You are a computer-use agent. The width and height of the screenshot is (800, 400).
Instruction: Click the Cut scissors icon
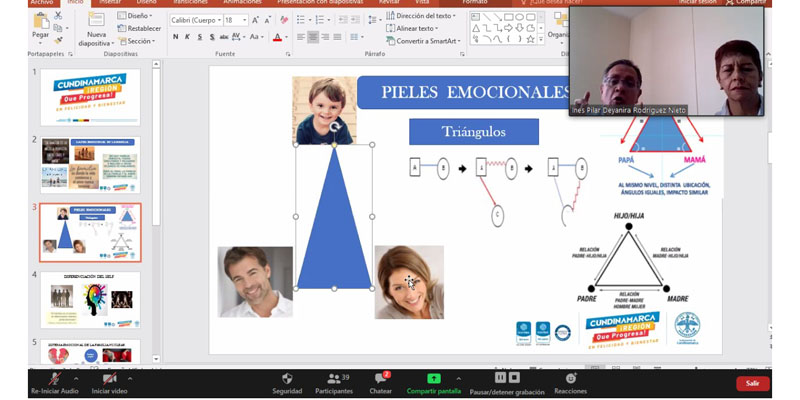pyautogui.click(x=58, y=15)
